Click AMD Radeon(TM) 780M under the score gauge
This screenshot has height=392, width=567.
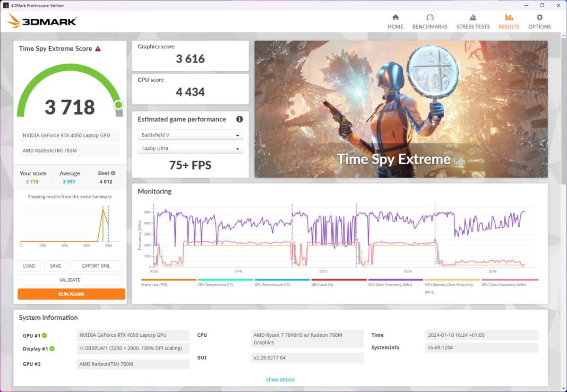pos(69,150)
